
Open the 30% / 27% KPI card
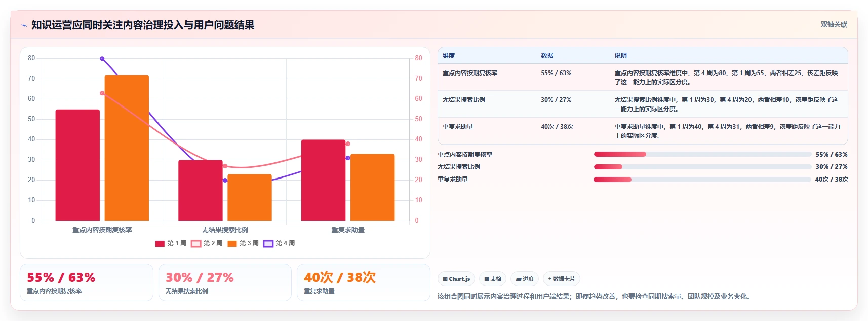coord(225,282)
